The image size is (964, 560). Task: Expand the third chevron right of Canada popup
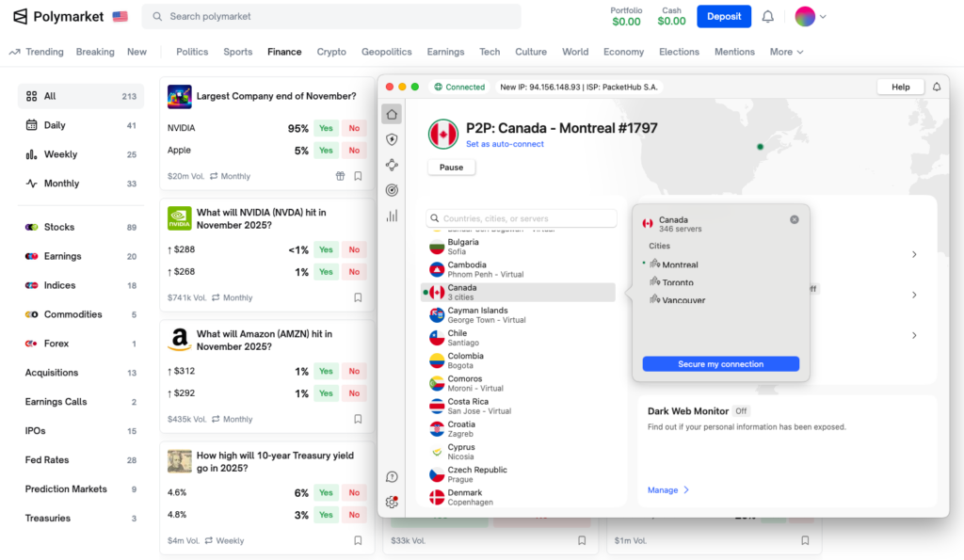pyautogui.click(x=914, y=336)
